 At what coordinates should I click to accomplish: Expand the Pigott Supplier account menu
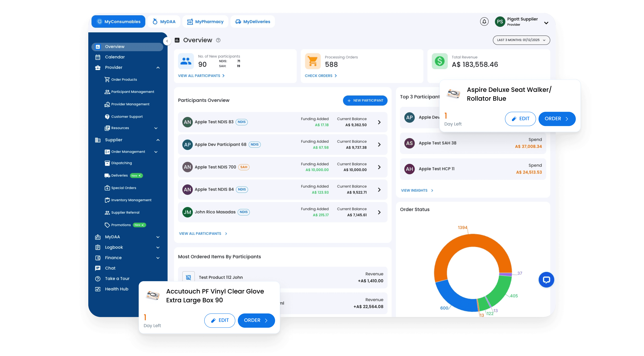tap(546, 23)
